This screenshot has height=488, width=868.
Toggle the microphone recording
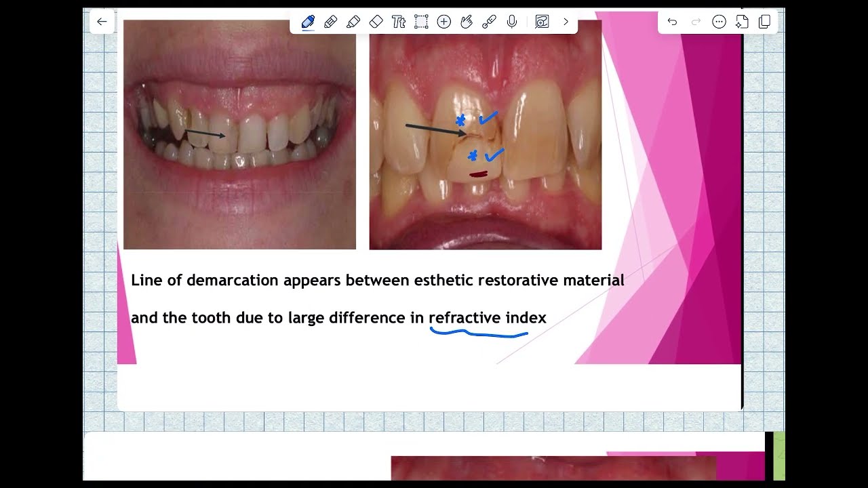[x=512, y=22]
